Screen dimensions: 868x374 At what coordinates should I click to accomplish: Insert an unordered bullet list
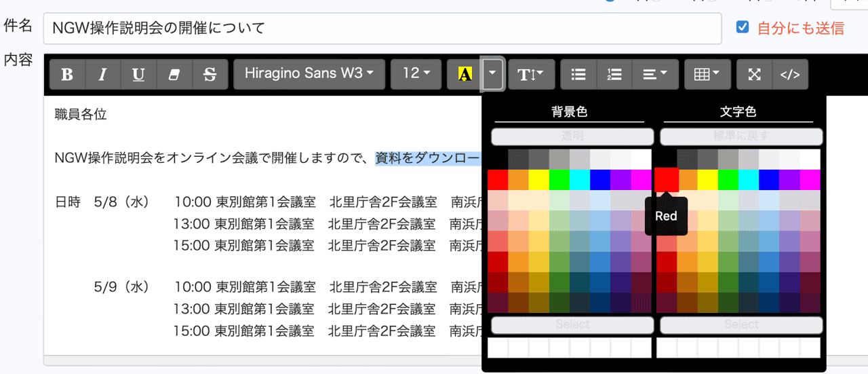pos(578,75)
